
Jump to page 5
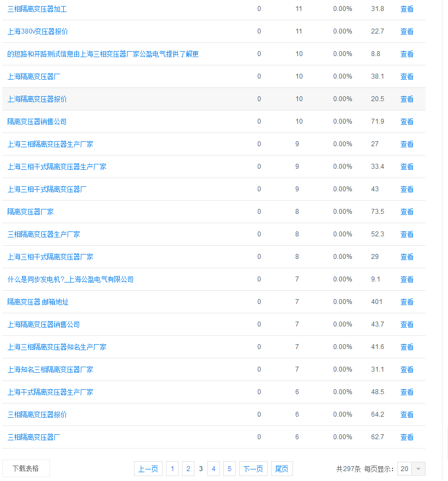tap(230, 469)
